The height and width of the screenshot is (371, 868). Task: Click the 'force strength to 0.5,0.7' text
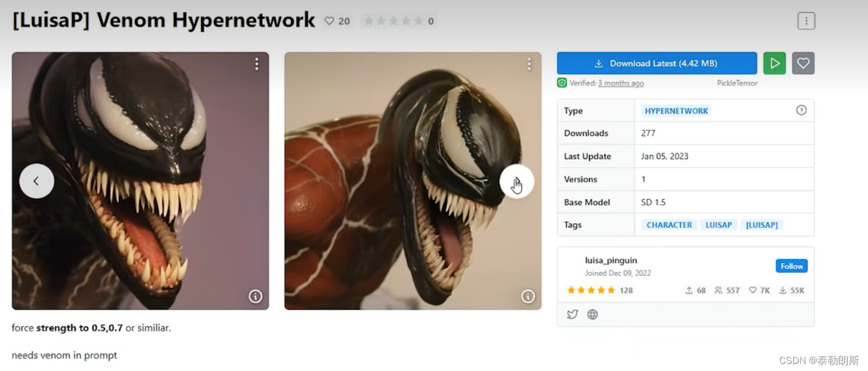(x=67, y=328)
